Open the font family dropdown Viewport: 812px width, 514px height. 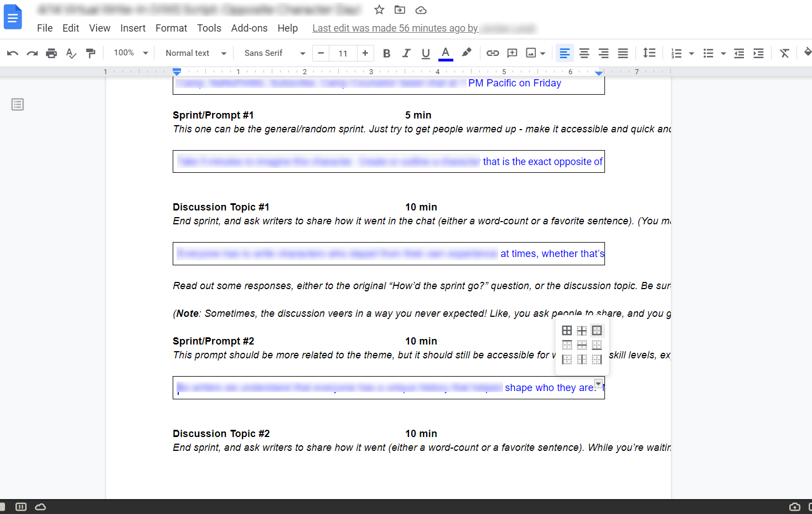[273, 53]
